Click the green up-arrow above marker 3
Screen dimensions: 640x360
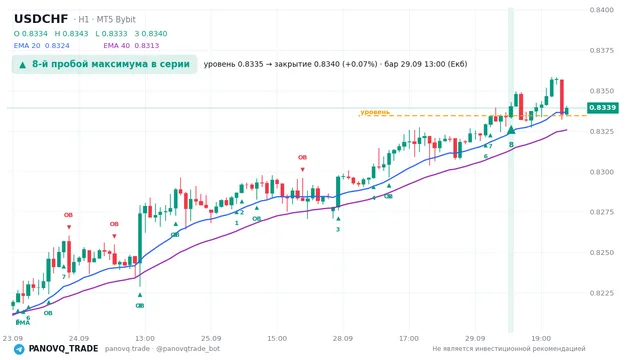[338, 219]
